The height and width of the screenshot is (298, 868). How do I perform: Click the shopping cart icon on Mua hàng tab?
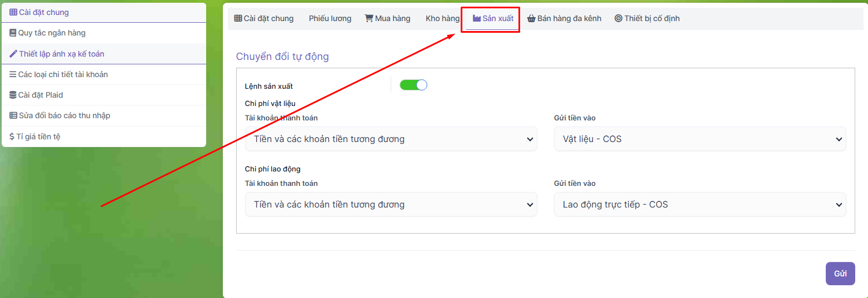tap(368, 18)
